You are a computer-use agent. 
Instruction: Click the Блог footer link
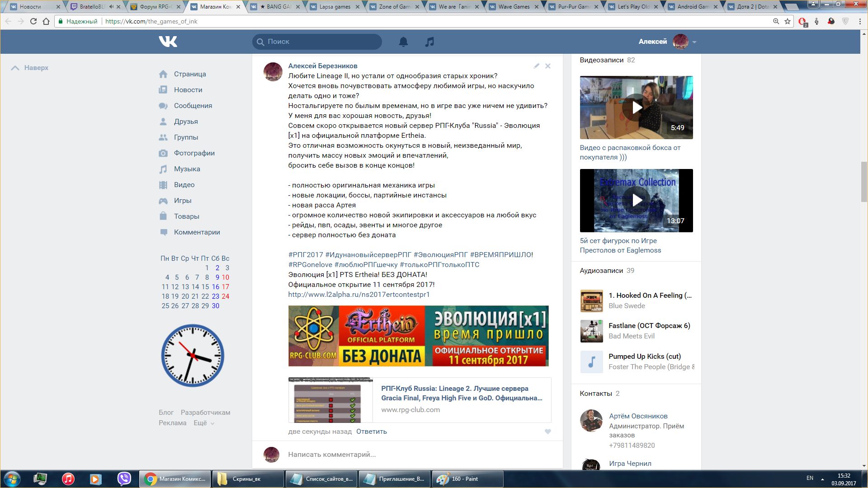166,413
